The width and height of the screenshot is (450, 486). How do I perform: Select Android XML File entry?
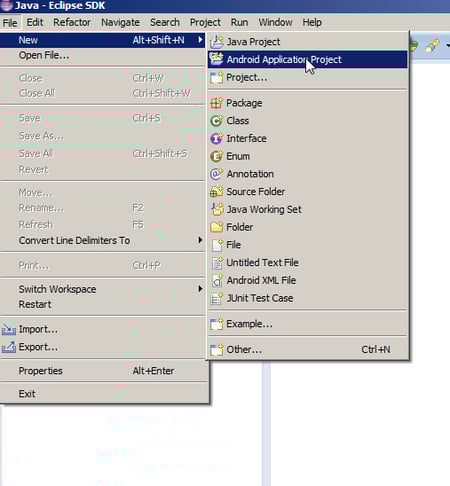click(x=307, y=280)
